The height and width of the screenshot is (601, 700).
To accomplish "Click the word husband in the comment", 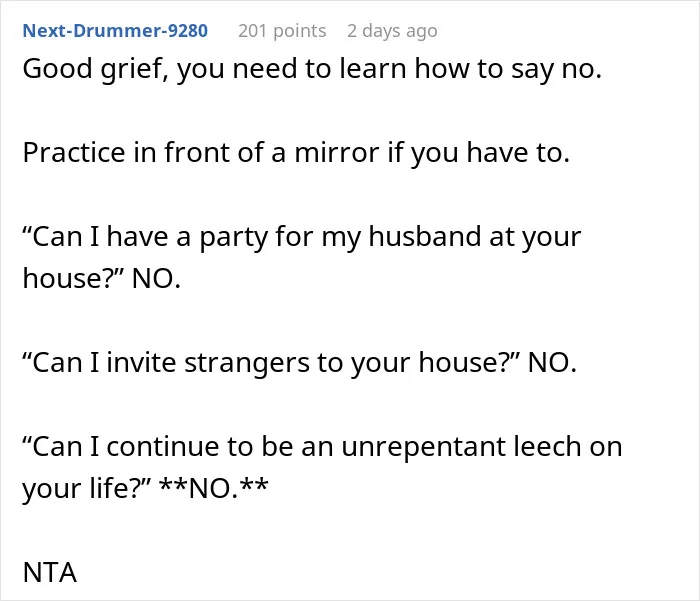I will pos(424,237).
